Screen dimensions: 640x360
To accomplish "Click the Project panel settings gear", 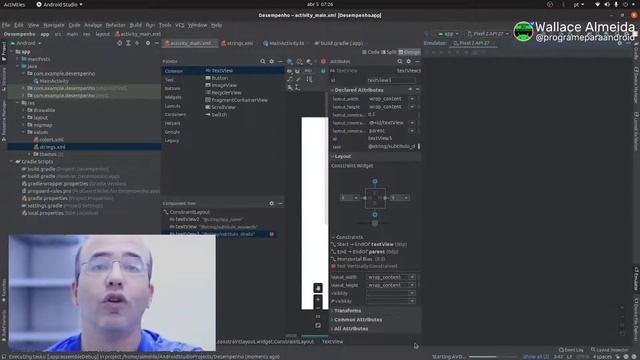I will (148, 43).
